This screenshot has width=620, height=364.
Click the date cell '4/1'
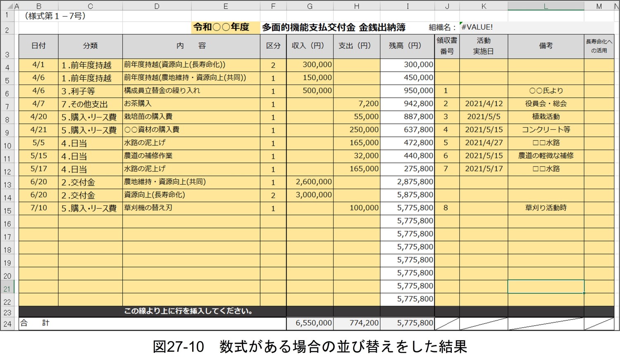(38, 65)
